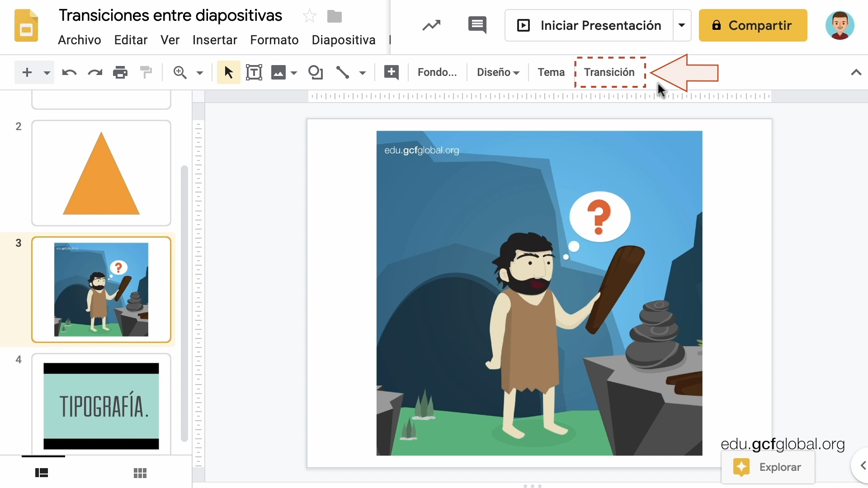Click the Compartir button

click(x=753, y=25)
